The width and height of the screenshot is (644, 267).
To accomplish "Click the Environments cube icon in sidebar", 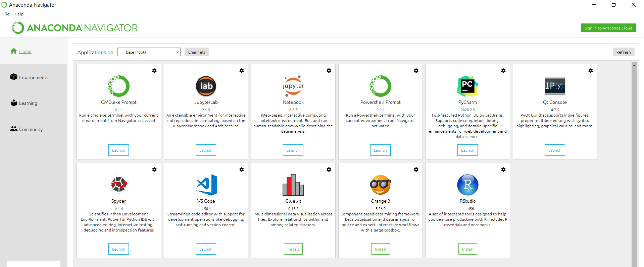I will pyautogui.click(x=14, y=77).
